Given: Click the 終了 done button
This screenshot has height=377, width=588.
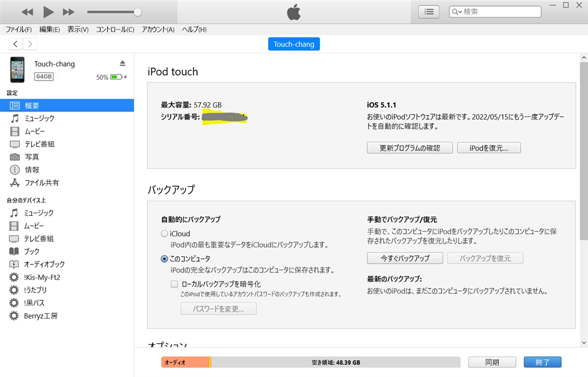Looking at the screenshot, I should 543,362.
